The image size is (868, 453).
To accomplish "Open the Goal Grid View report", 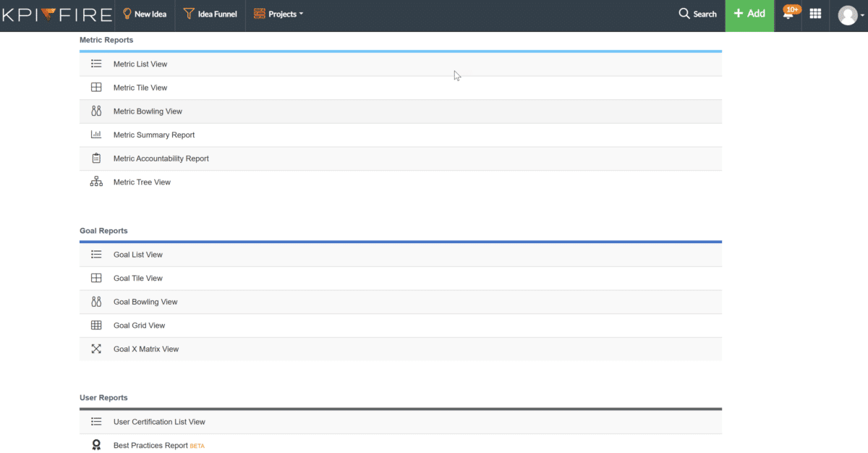I will click(140, 326).
